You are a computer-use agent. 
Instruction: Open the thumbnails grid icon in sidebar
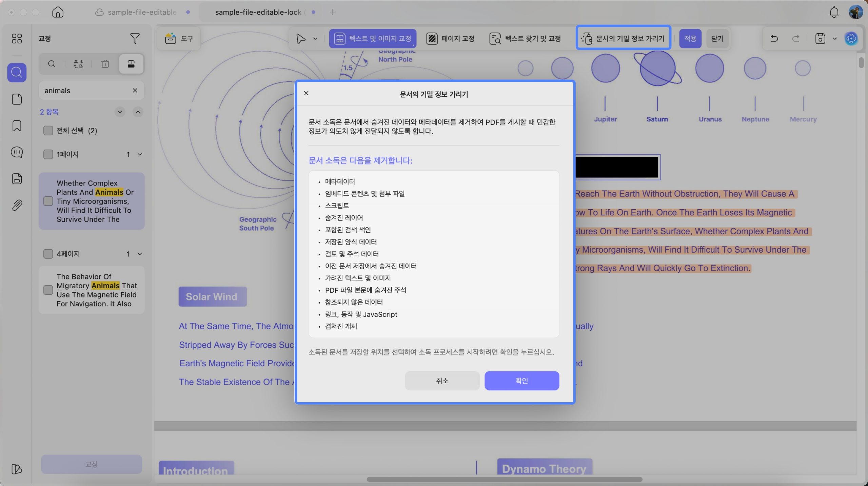tap(17, 39)
